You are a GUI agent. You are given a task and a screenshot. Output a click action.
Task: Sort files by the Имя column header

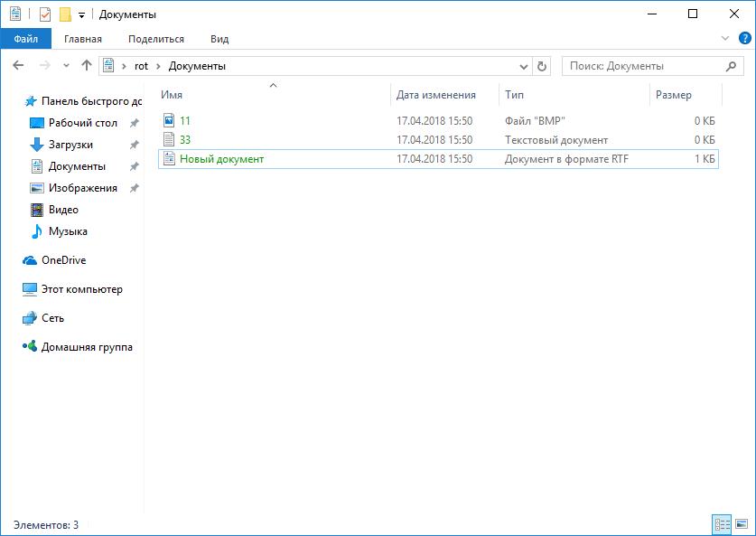(273, 95)
